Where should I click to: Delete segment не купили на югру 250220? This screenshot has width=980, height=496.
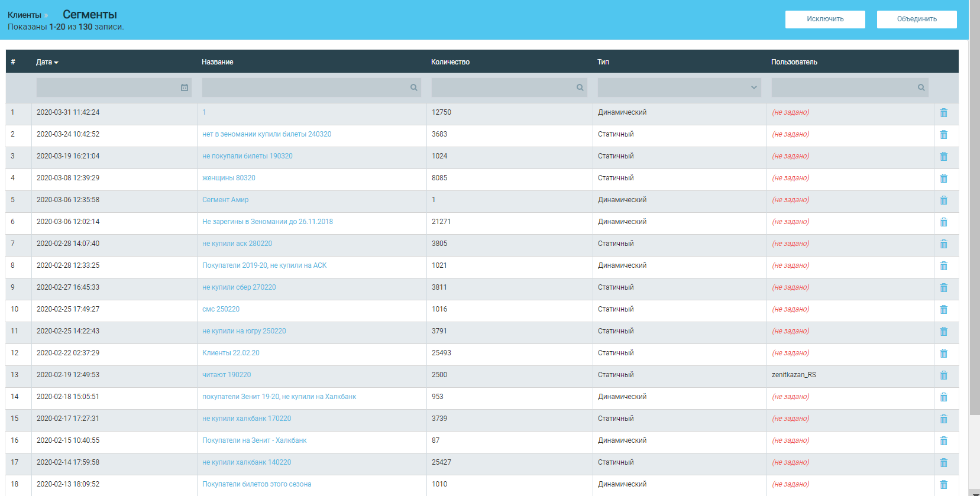pyautogui.click(x=944, y=331)
